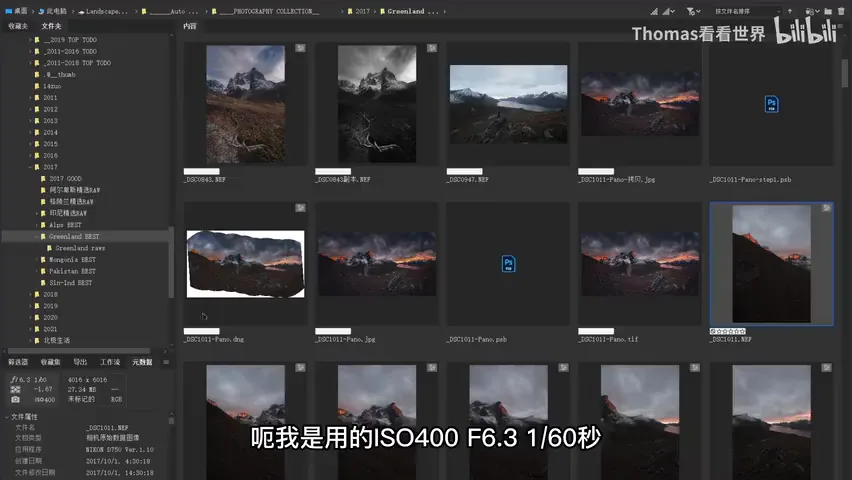Open the 收藏集 collections tab
The image size is (852, 480).
click(51, 362)
